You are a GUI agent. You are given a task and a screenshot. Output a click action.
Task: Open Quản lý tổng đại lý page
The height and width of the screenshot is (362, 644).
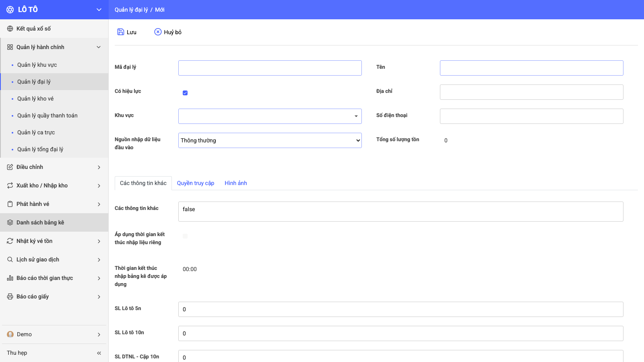[x=40, y=149]
